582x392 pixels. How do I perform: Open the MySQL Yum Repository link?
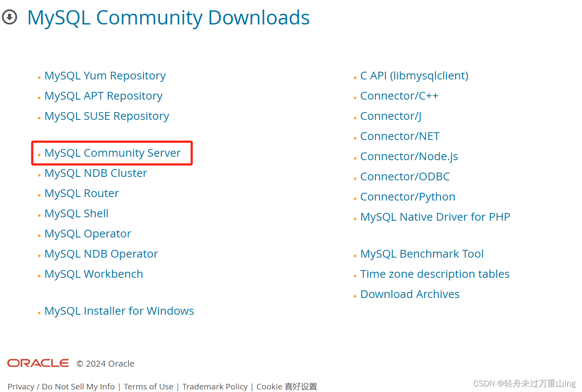click(x=105, y=76)
